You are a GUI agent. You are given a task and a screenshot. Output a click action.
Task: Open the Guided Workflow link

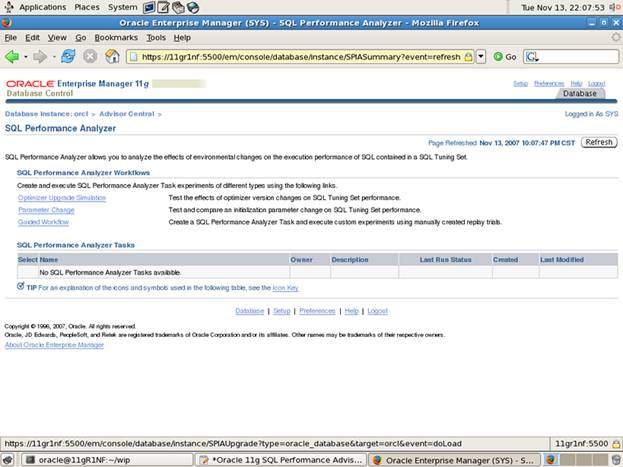pyautogui.click(x=43, y=222)
